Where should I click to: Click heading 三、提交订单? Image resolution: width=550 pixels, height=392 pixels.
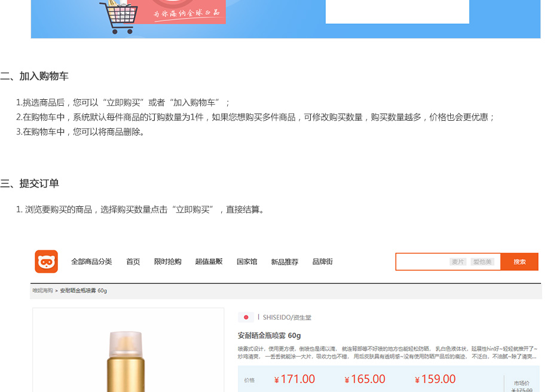29,183
